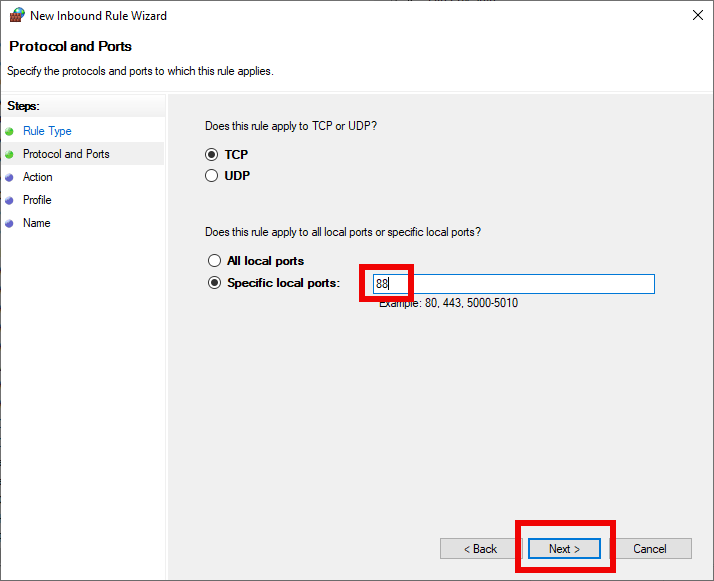Screen dimensions: 714x581
Task: Click the Next button
Action: (x=564, y=549)
